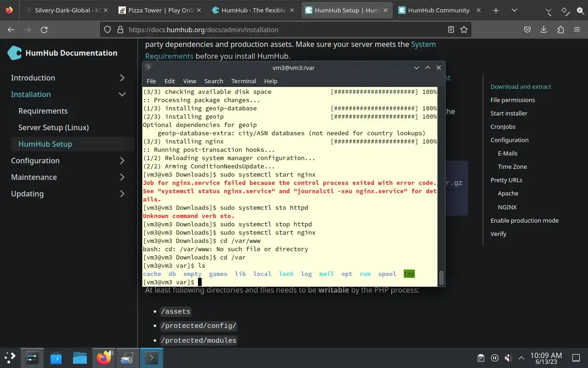Click the address bar URL field
This screenshot has width=588, height=368.
click(285, 29)
